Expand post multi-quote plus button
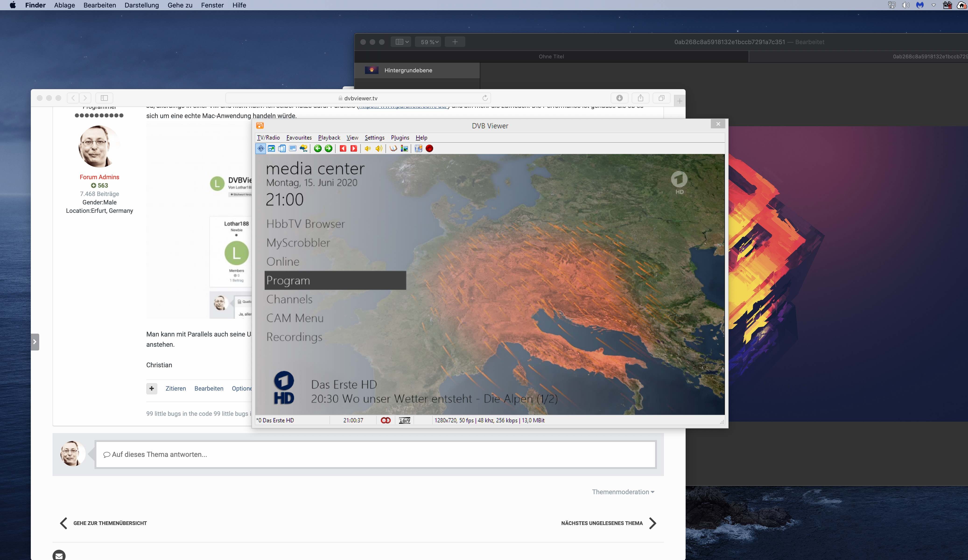Viewport: 968px width, 560px height. point(152,388)
